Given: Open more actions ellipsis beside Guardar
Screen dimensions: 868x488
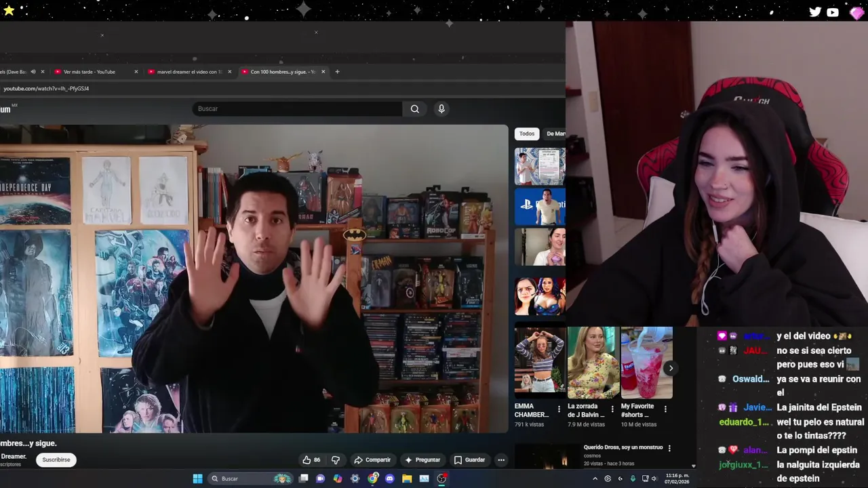Looking at the screenshot, I should [501, 460].
